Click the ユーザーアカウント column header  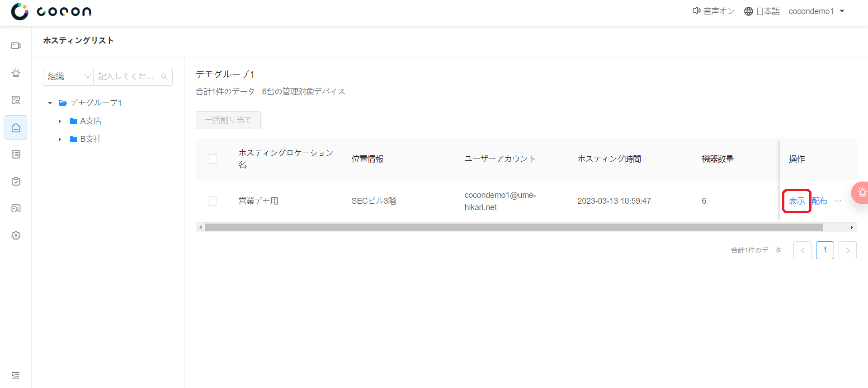point(500,159)
